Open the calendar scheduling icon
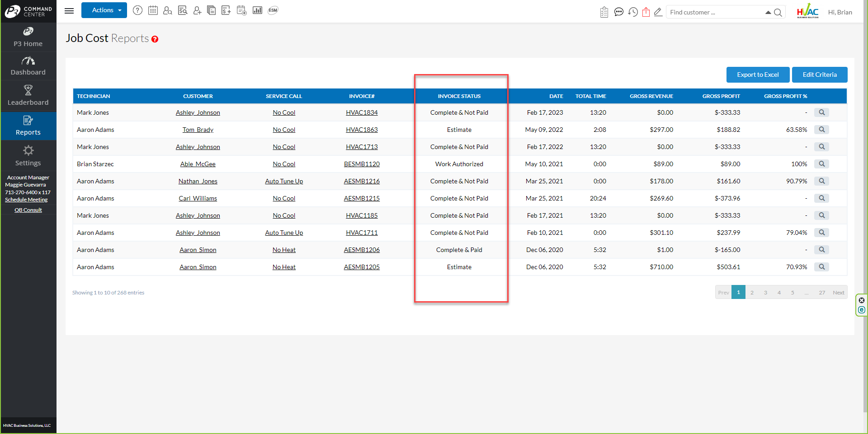 [x=153, y=10]
